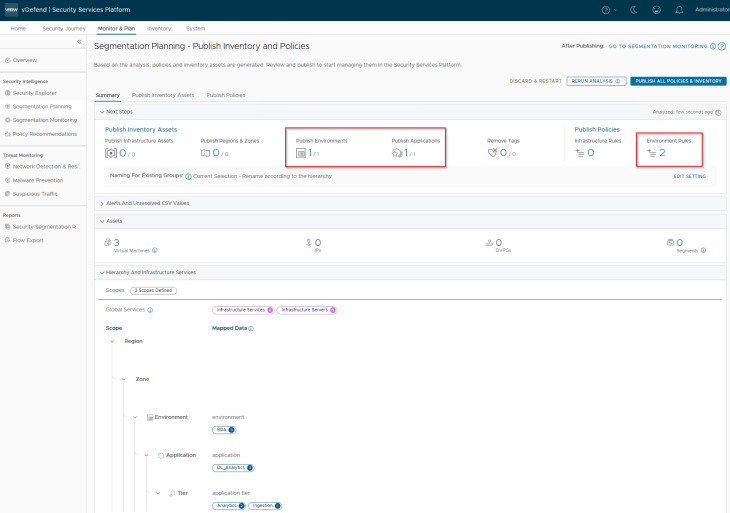Open the help question mark menu

point(606,9)
